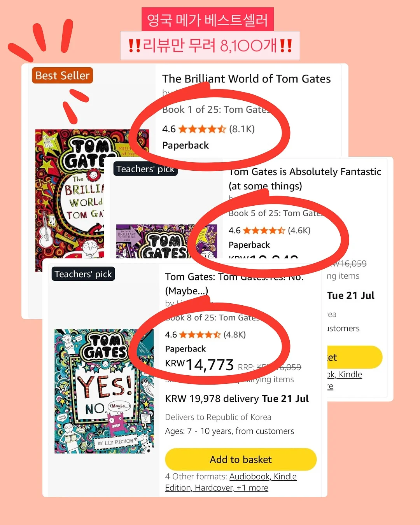420x525 pixels.
Task: Click the Book 5 of 25 series link
Action: click(276, 213)
